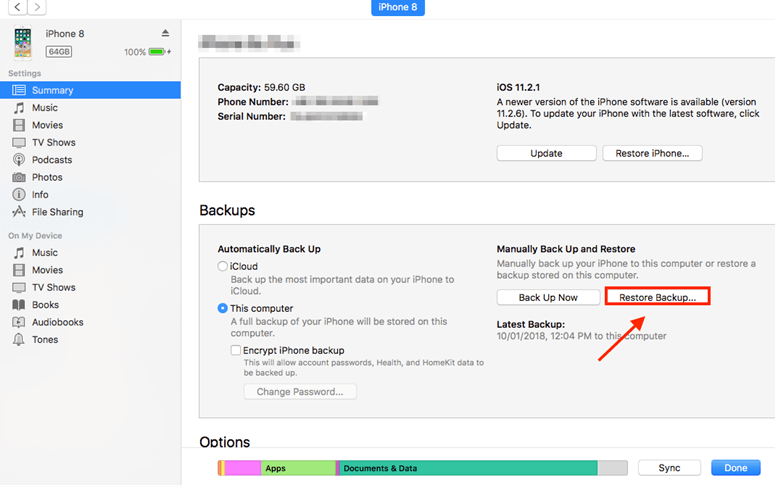Click the gray free-space storage segment

click(x=612, y=468)
